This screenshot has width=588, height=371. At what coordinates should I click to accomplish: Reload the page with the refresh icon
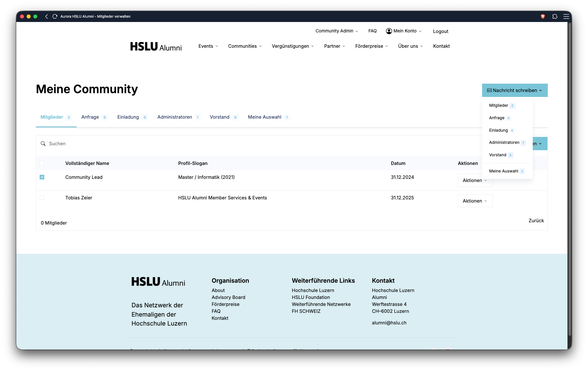point(55,16)
